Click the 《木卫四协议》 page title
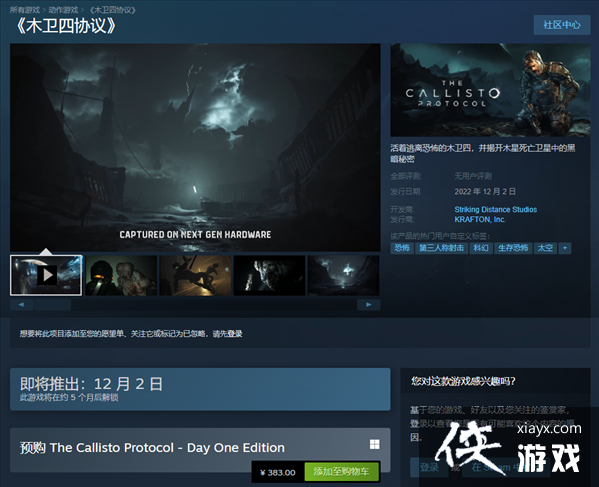This screenshot has width=599, height=487. click(66, 26)
